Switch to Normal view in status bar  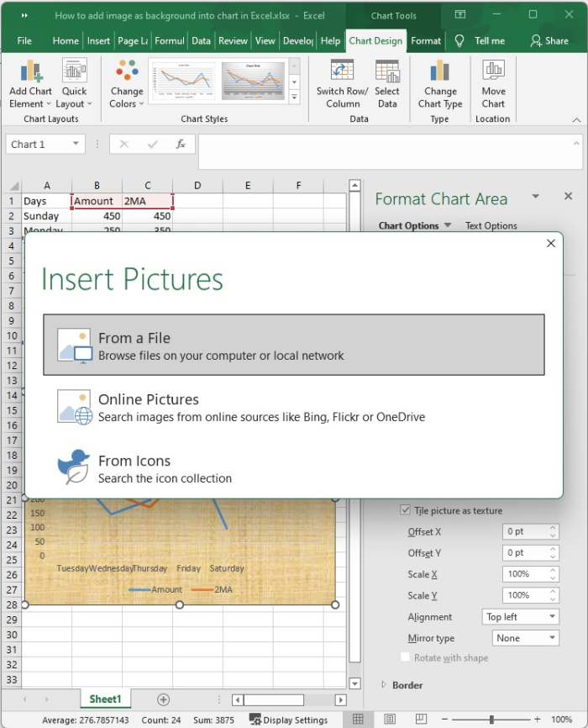pos(357,720)
